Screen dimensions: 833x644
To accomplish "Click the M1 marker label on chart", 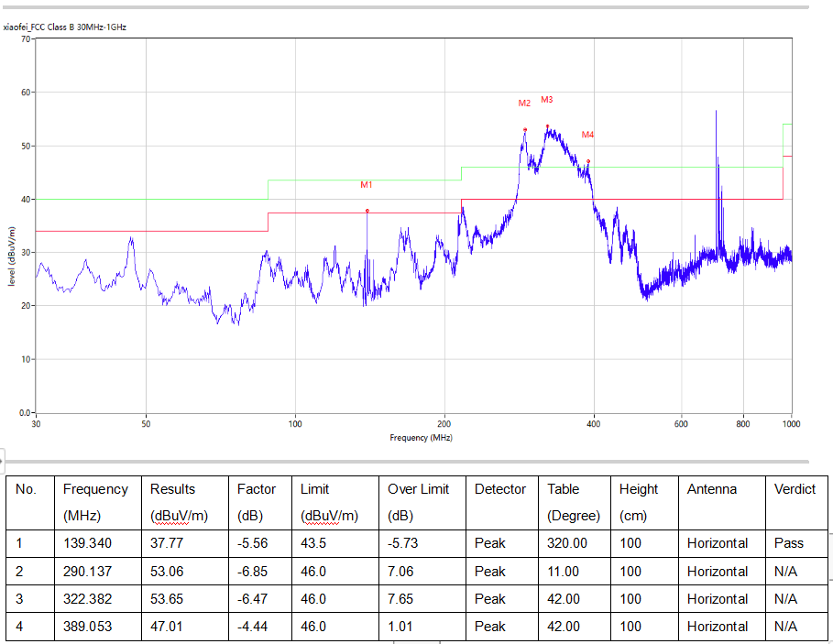I will pos(366,185).
